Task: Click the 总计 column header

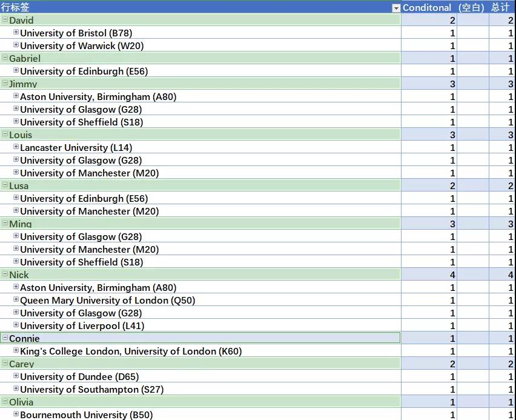Action: [x=500, y=8]
